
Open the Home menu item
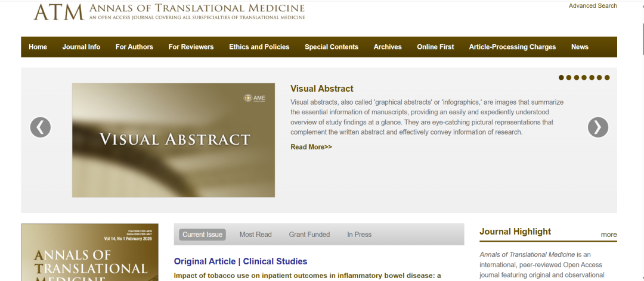[x=38, y=47]
